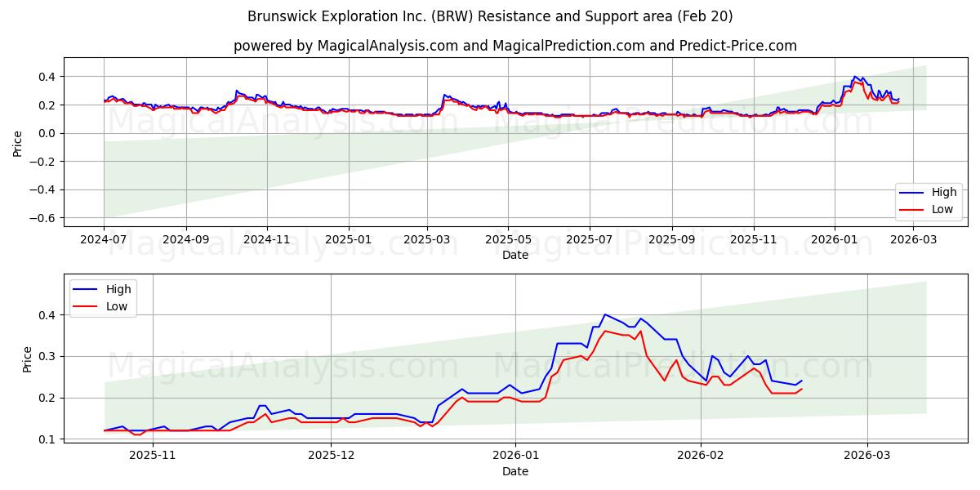This screenshot has height=490, width=980.
Task: Click the "2025-05" date label
Action: 508,239
